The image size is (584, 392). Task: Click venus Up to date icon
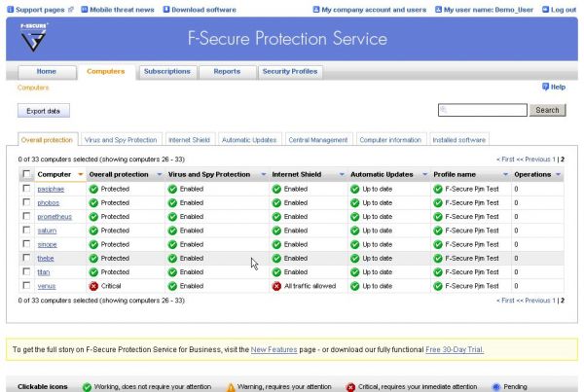355,286
